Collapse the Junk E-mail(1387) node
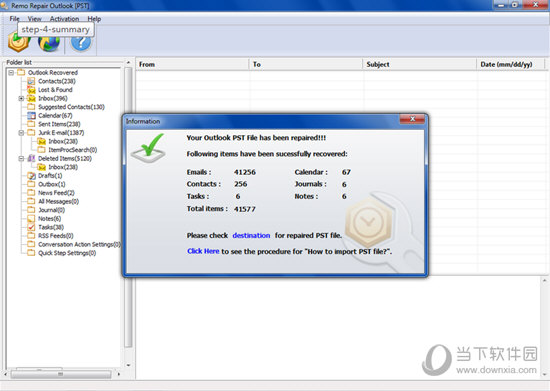Screen dimensions: 550x391 pyautogui.click(x=21, y=133)
